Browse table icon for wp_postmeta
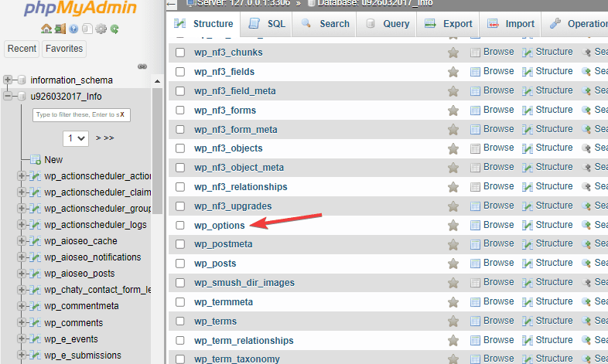 click(475, 244)
